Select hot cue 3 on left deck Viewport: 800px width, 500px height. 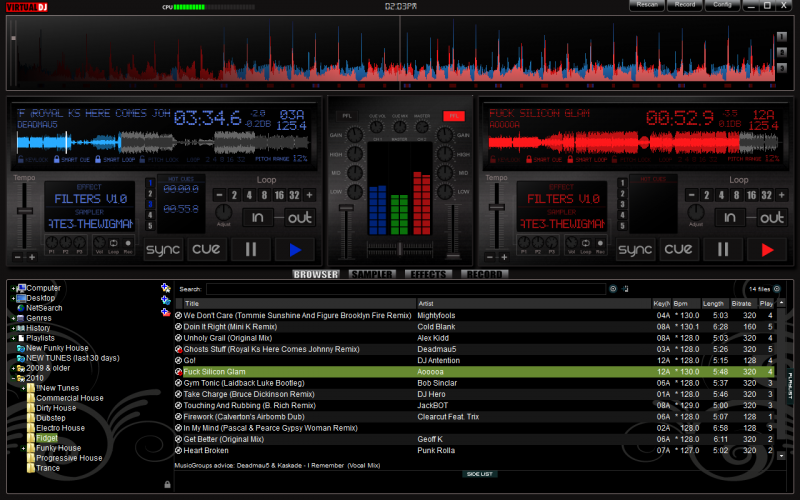(150, 204)
